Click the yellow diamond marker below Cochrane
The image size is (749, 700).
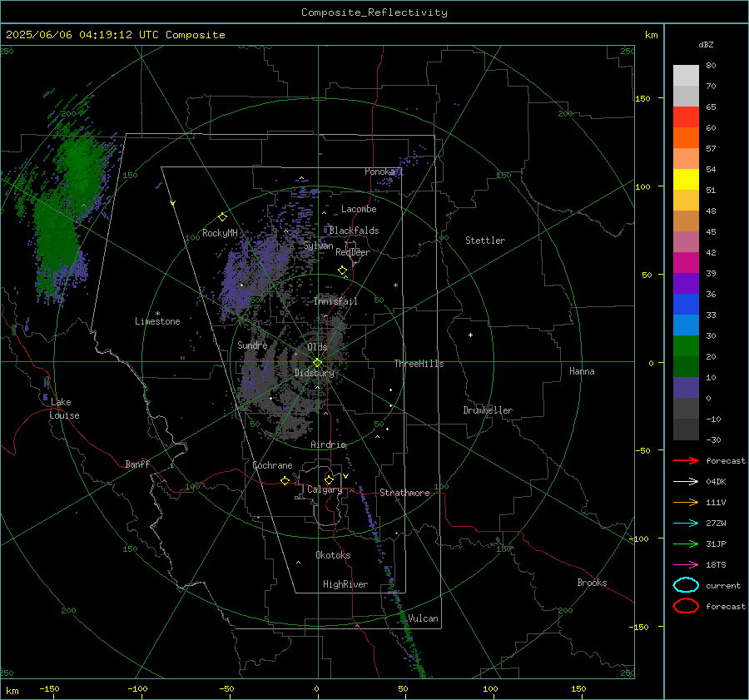pos(285,481)
